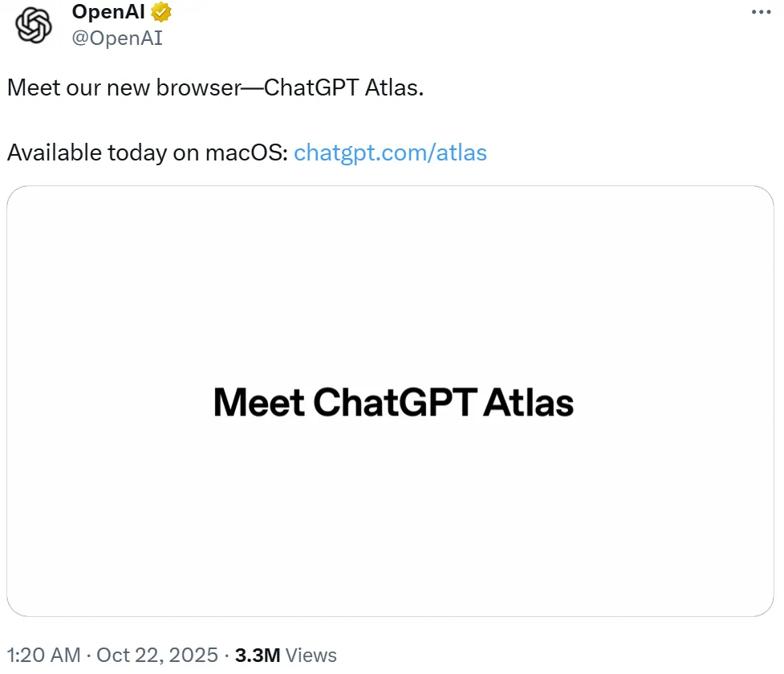Screen dimensions: 784x674
Task: Expand the tweet options via the dots
Action: (760, 11)
